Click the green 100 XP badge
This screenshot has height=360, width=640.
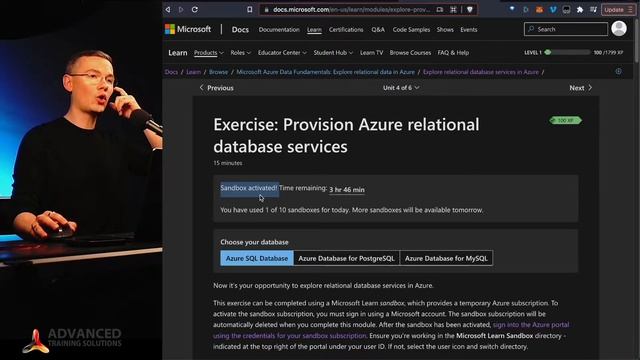pos(565,120)
